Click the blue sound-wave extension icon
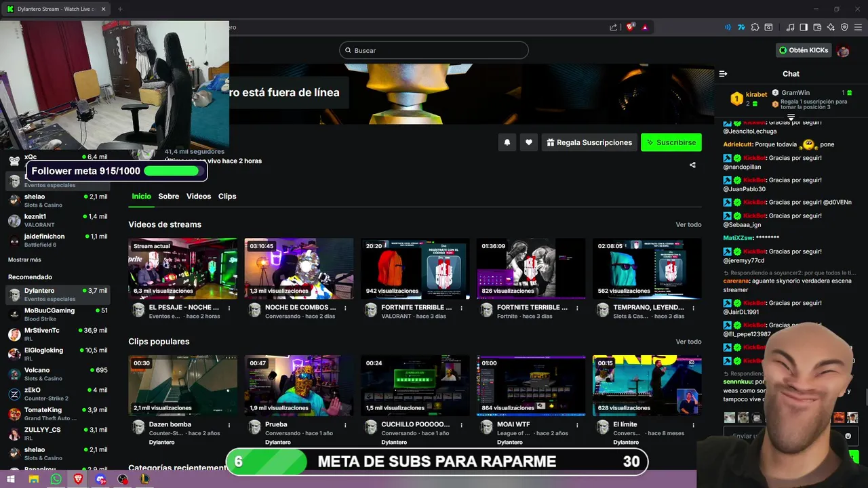The image size is (868, 488). [728, 27]
